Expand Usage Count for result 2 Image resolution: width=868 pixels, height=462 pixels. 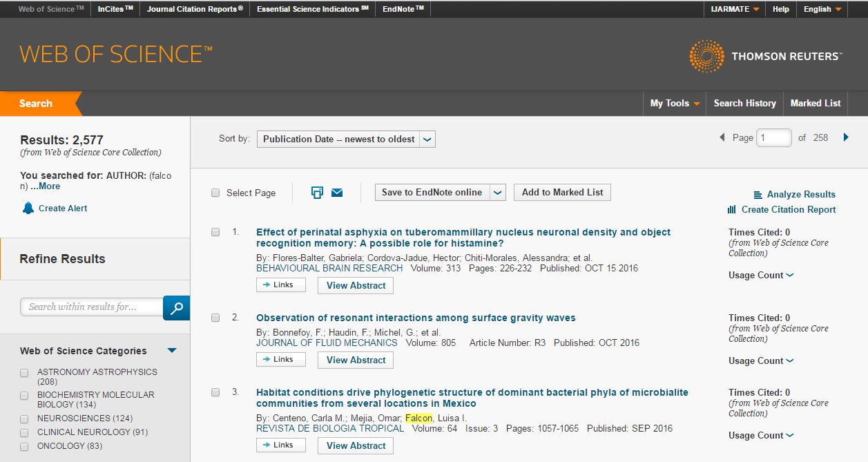point(761,360)
